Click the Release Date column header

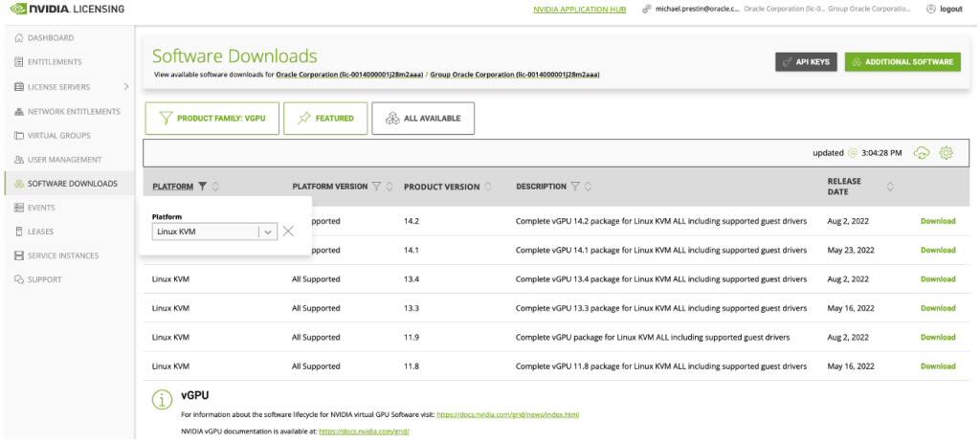(x=844, y=187)
